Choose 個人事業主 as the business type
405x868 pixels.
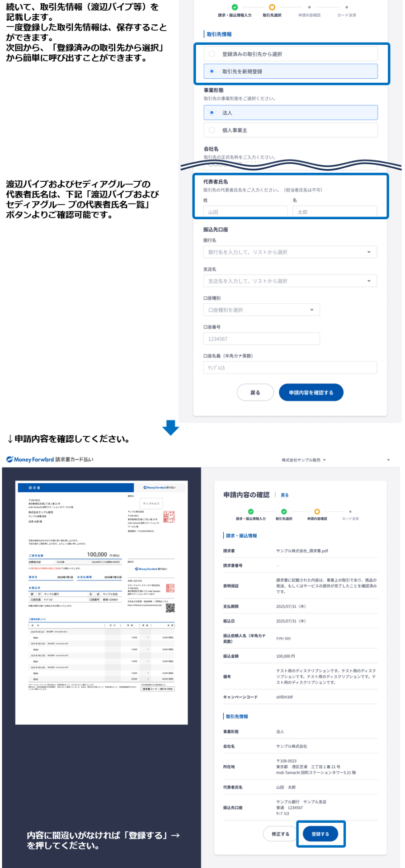pos(212,130)
